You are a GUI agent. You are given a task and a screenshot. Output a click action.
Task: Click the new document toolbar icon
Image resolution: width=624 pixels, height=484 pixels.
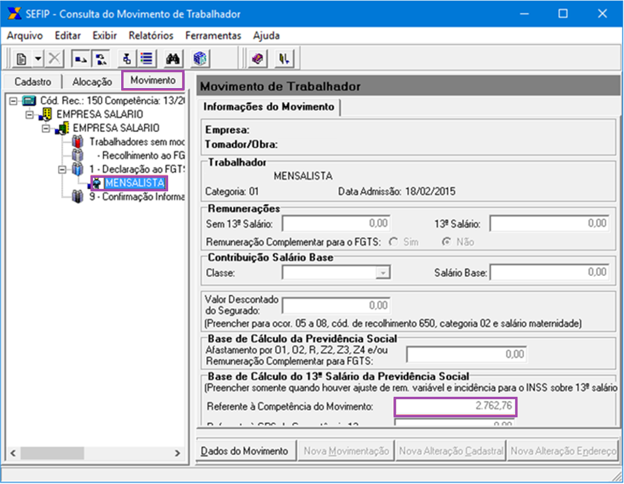click(21, 59)
